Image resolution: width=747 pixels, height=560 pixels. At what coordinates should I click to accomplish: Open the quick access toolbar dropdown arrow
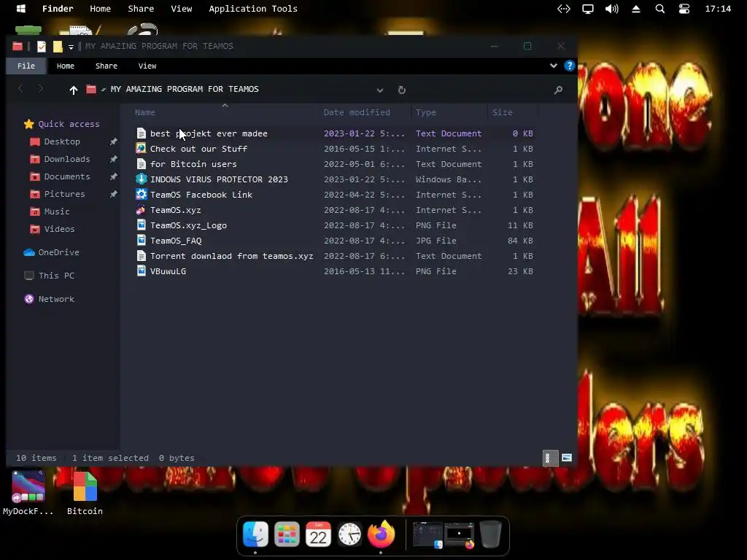click(x=71, y=47)
